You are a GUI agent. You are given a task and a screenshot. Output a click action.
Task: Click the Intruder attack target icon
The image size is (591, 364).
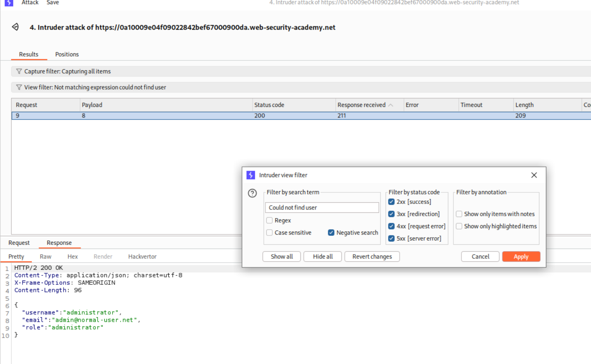(15, 27)
